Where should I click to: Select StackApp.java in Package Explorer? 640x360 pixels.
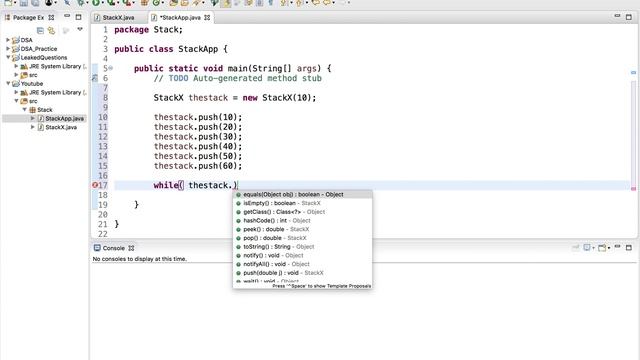64,118
